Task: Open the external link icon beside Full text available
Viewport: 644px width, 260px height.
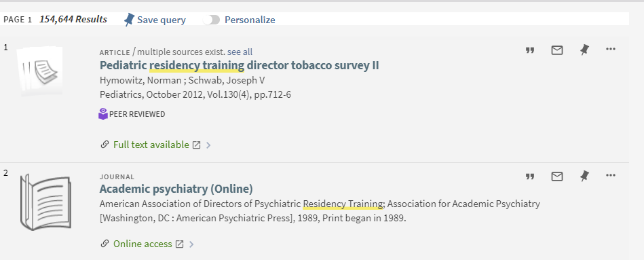Action: tap(197, 145)
